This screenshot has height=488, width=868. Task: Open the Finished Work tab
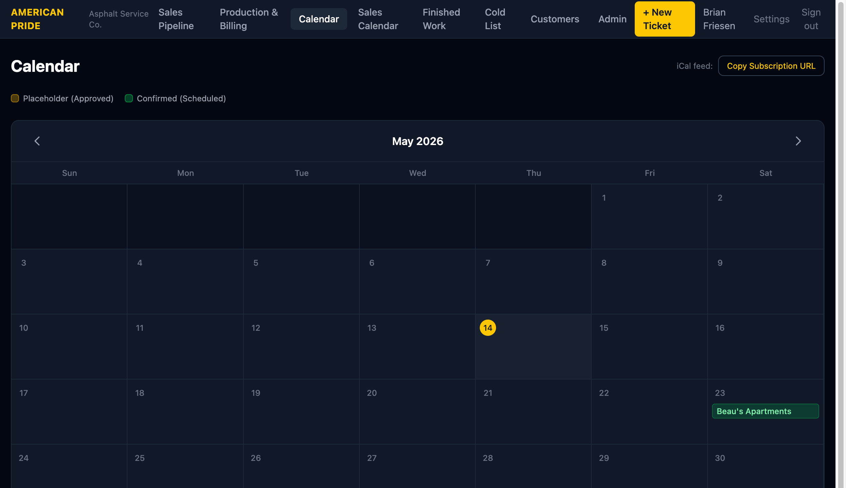pyautogui.click(x=441, y=19)
